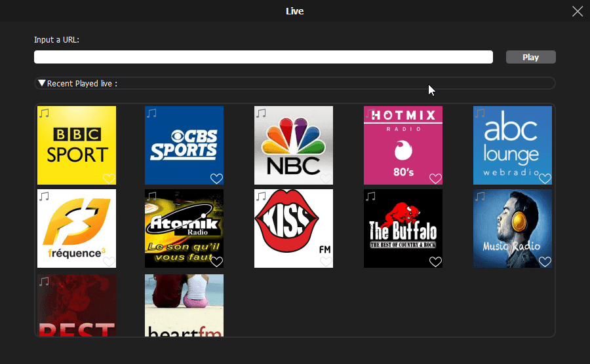The image size is (590, 364).
Task: Click the Play button
Action: point(530,57)
